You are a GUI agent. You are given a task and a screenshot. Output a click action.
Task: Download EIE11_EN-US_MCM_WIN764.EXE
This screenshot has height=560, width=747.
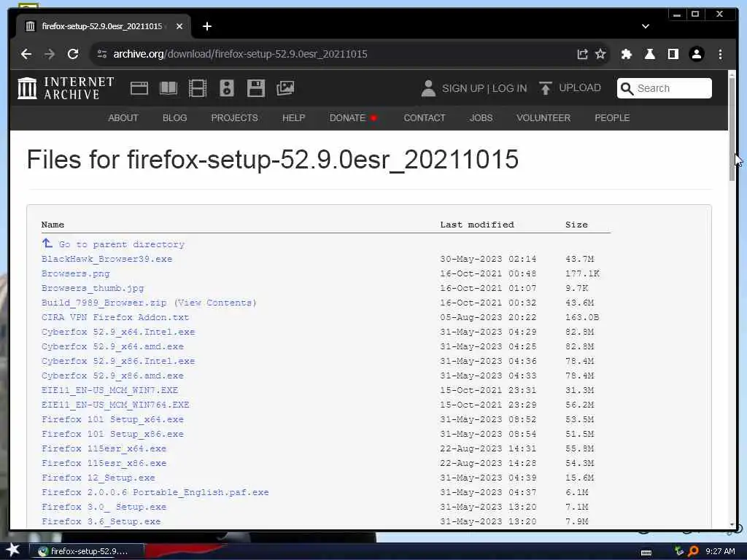click(115, 405)
